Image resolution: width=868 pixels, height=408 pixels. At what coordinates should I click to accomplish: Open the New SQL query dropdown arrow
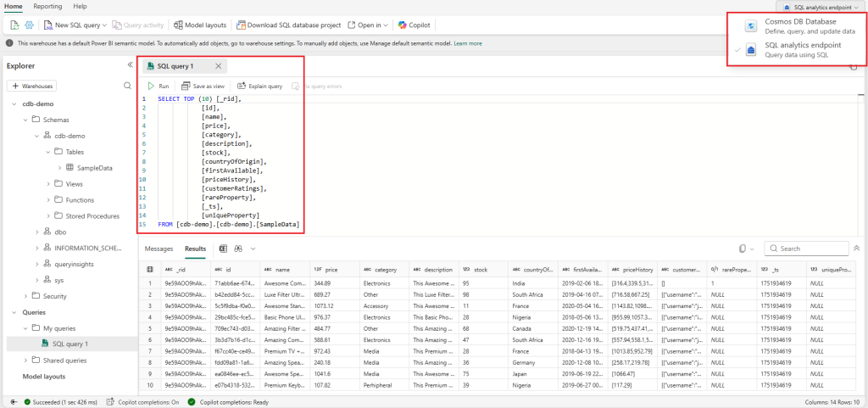(104, 25)
